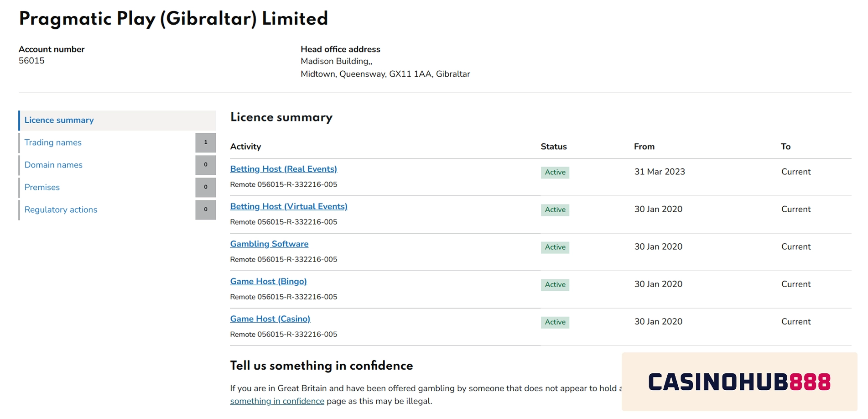Open the Game Host (Bingo) link

[x=268, y=281]
